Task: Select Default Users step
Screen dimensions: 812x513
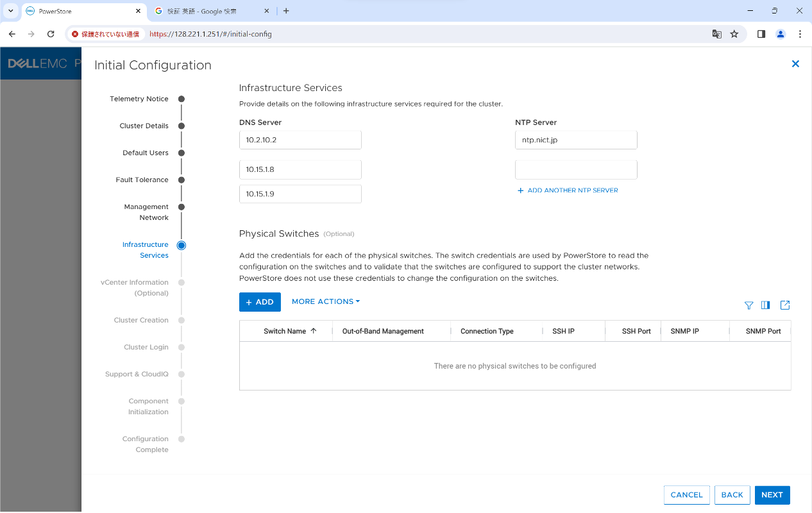Action: (x=146, y=153)
